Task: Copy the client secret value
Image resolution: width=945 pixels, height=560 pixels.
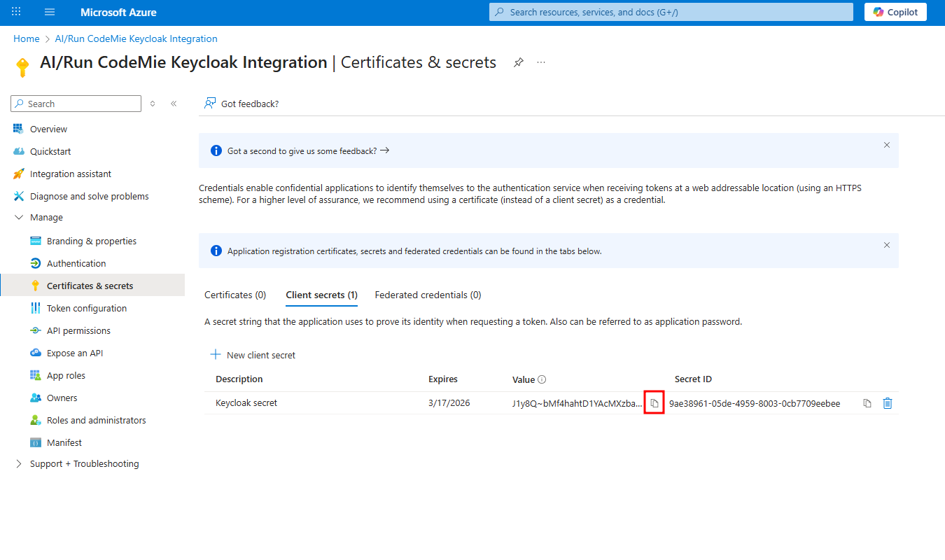Action: pyautogui.click(x=654, y=403)
